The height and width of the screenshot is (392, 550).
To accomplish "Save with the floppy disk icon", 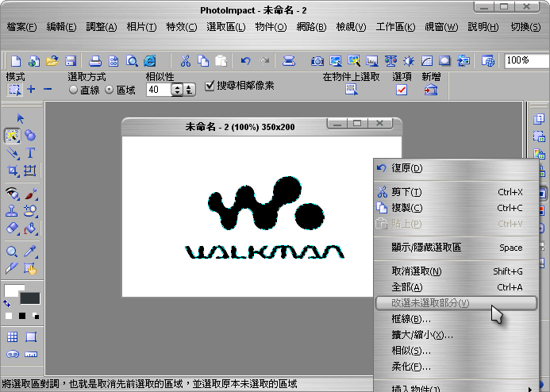I will [x=71, y=61].
